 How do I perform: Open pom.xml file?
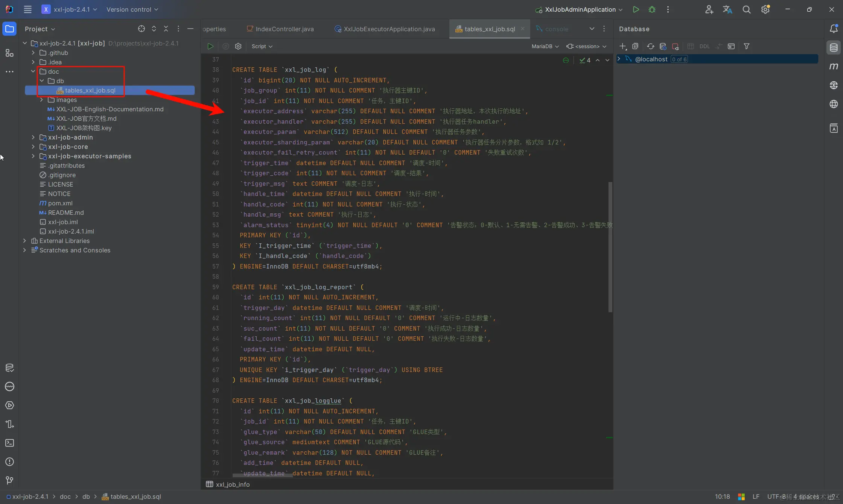(x=60, y=203)
